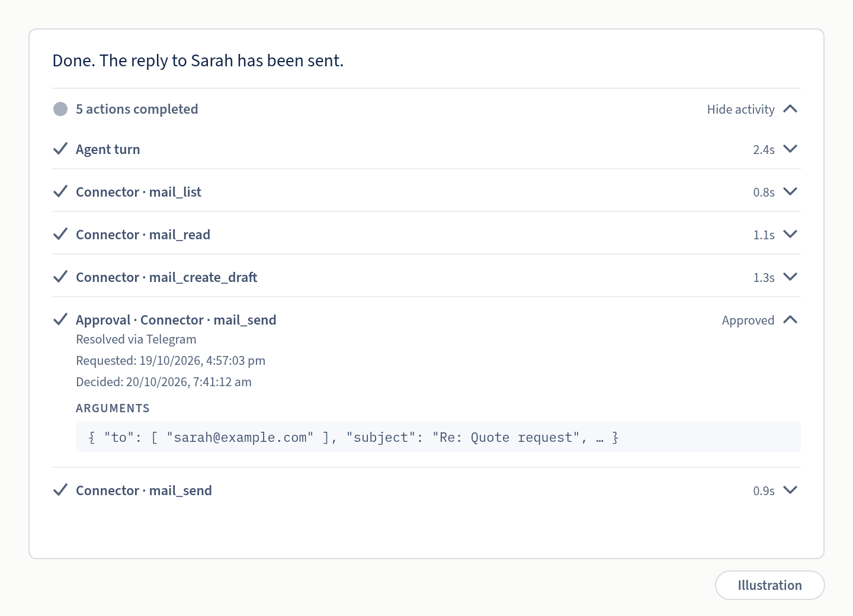Select 'Connector · mail_list' row label
This screenshot has width=853, height=616.
(x=139, y=192)
